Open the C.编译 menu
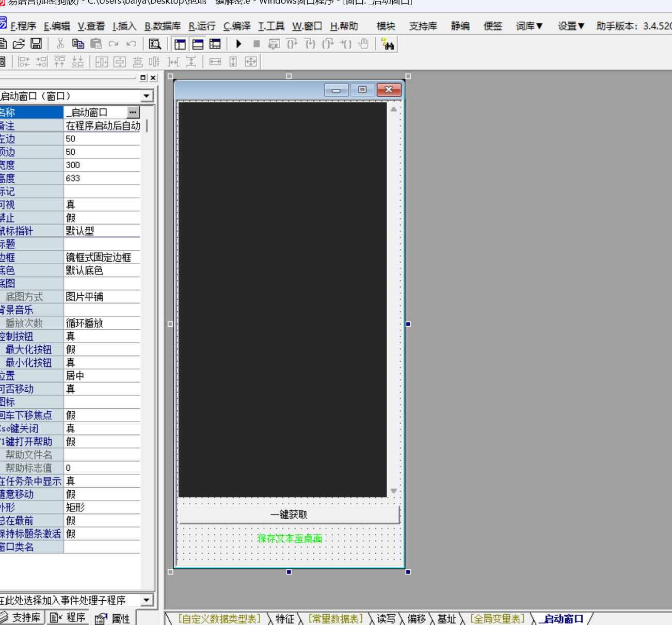The image size is (672, 625). 237,26
